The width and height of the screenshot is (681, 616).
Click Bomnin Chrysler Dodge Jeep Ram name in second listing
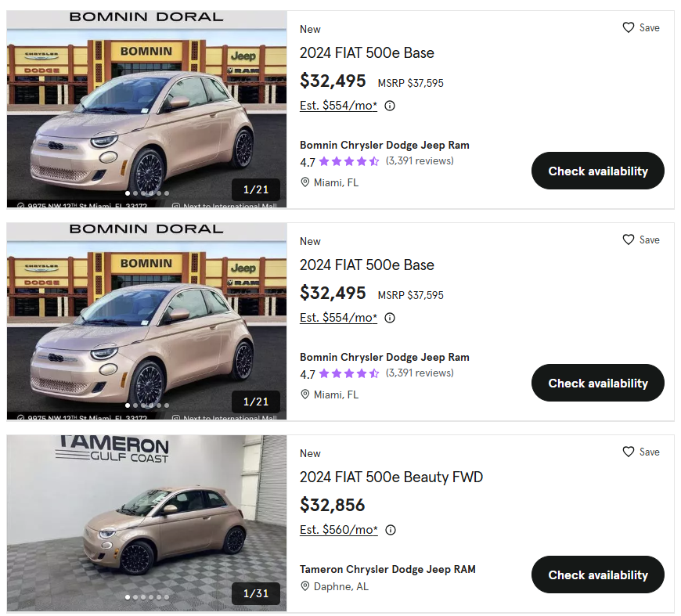coord(384,357)
